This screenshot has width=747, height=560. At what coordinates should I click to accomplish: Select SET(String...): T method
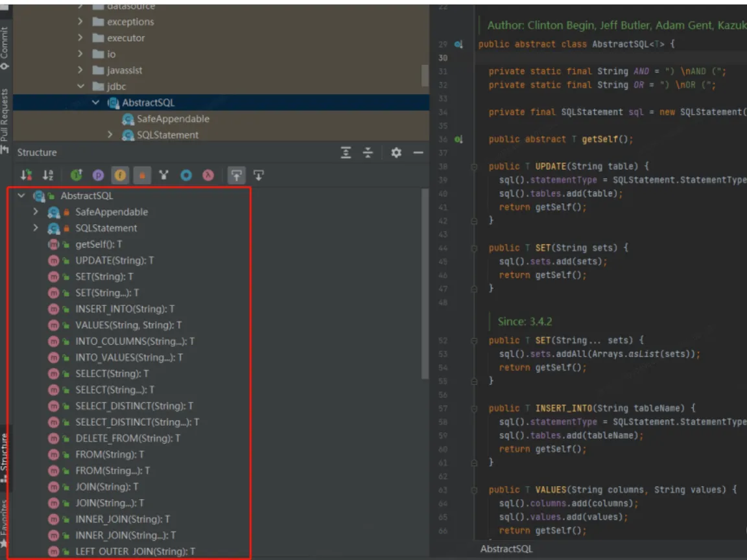click(107, 293)
